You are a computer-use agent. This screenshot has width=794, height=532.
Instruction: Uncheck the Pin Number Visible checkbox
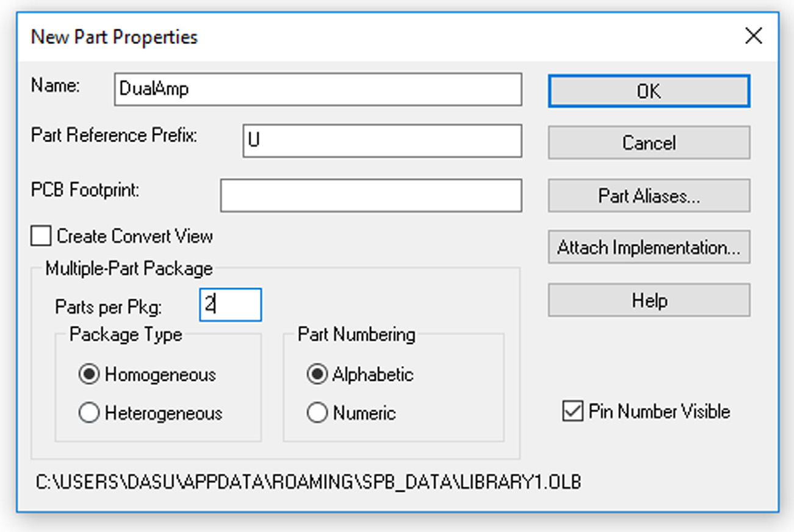572,412
